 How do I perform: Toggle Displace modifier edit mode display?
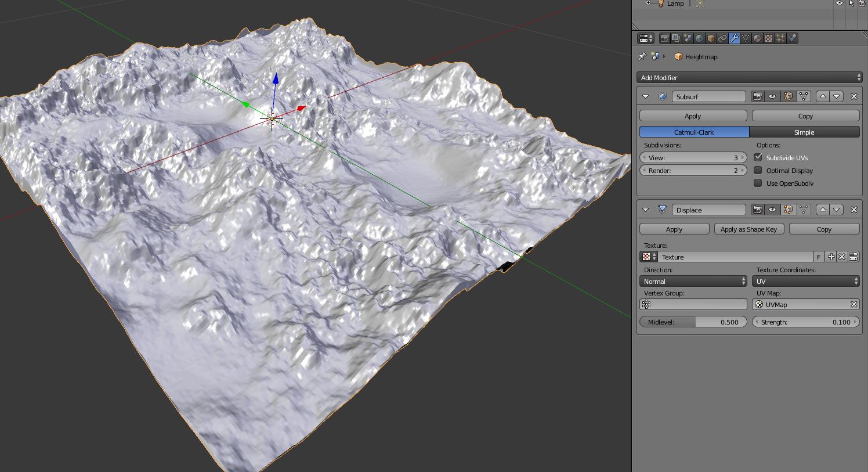[x=788, y=210]
